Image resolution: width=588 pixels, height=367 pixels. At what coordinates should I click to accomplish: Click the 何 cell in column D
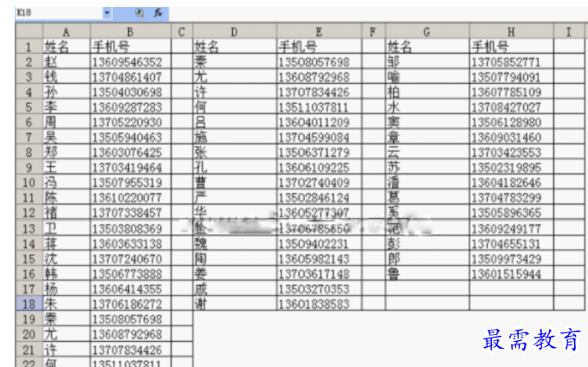coord(235,107)
